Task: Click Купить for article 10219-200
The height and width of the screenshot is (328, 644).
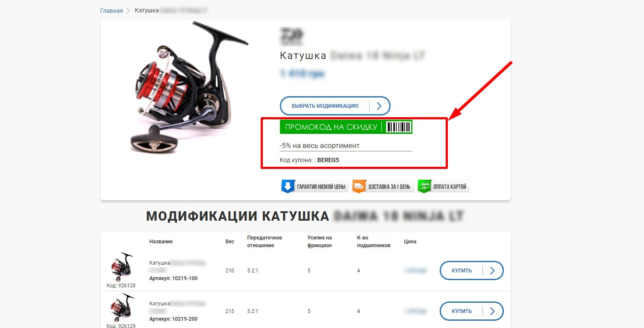Action: (472, 311)
